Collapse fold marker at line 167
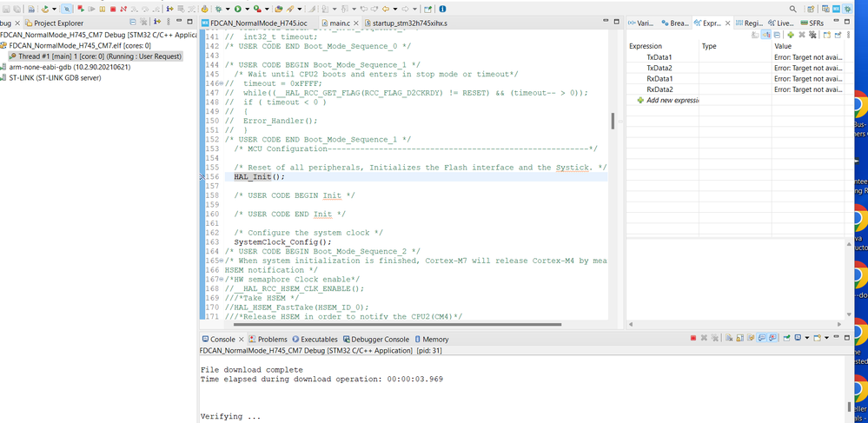 coord(222,280)
